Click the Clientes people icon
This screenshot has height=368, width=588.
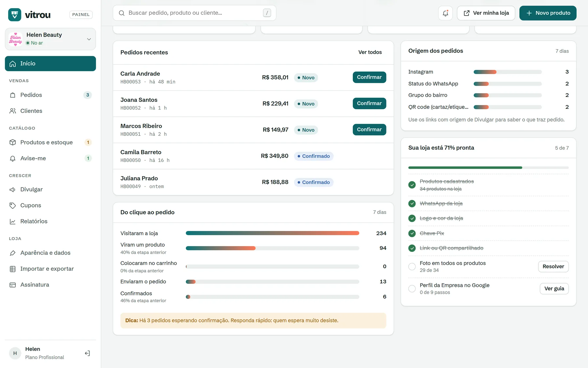click(x=13, y=111)
